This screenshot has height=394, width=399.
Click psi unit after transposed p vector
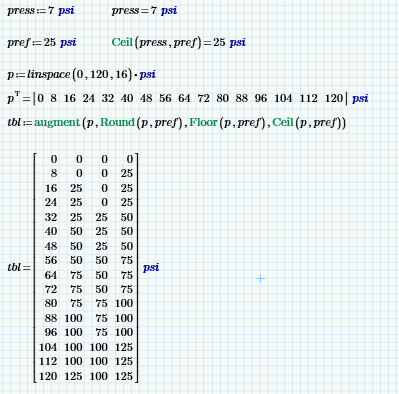pyautogui.click(x=360, y=99)
